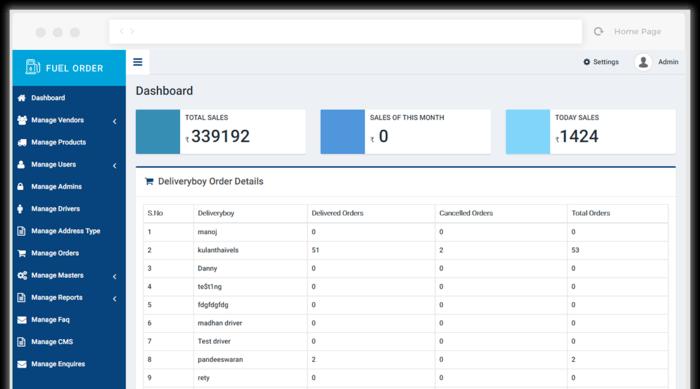
Task: Click the browser back arrow
Action: [121, 31]
